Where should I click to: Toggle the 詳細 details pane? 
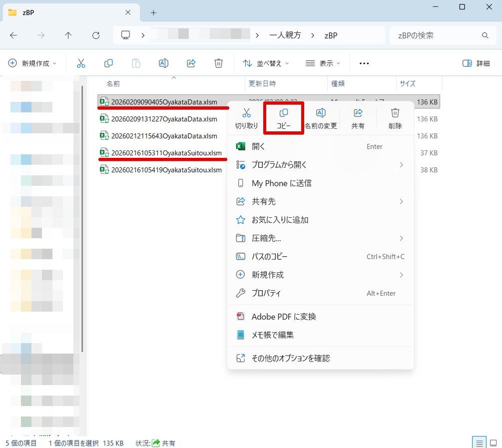(x=476, y=63)
